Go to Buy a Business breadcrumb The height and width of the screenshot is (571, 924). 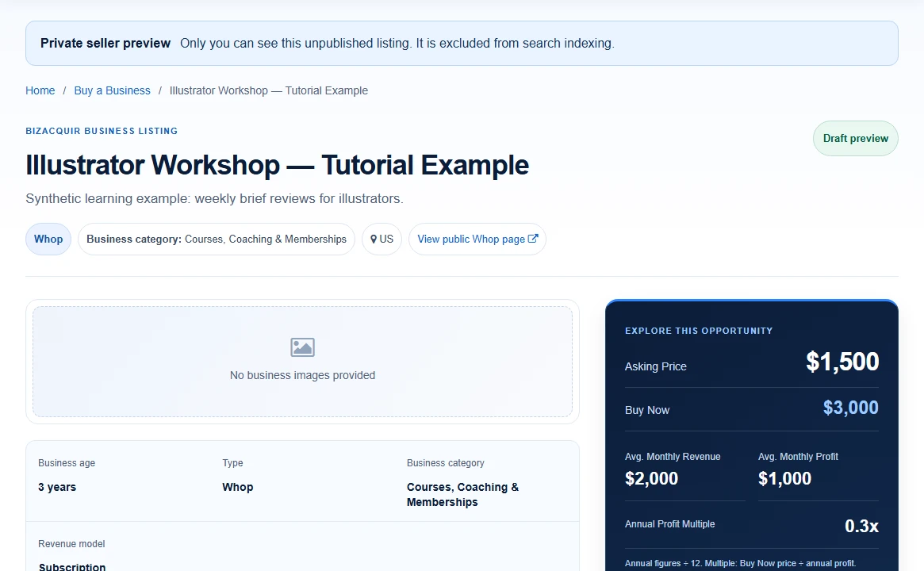point(112,90)
